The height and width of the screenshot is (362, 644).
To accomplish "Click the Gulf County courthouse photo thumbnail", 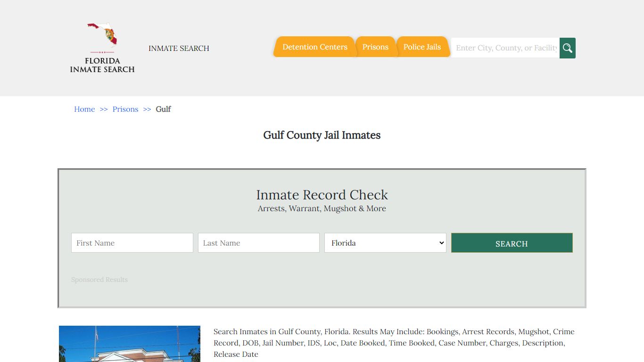I will click(x=130, y=344).
